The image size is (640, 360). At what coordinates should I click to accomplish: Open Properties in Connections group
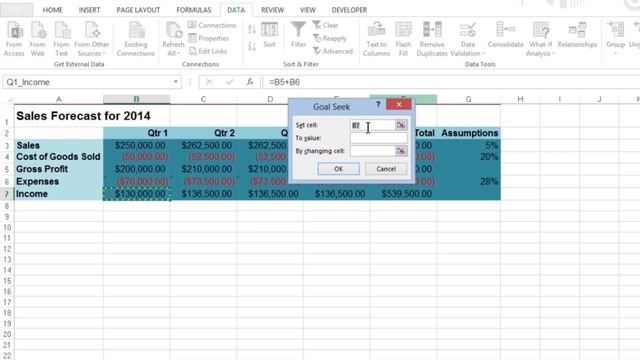pos(209,38)
